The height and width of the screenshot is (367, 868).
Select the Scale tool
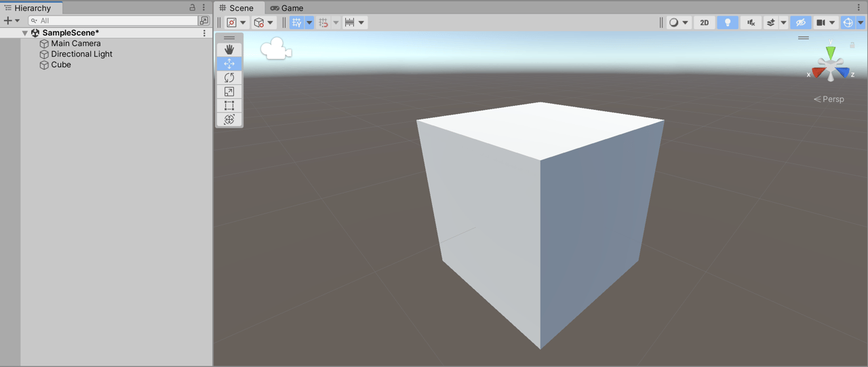pos(229,92)
